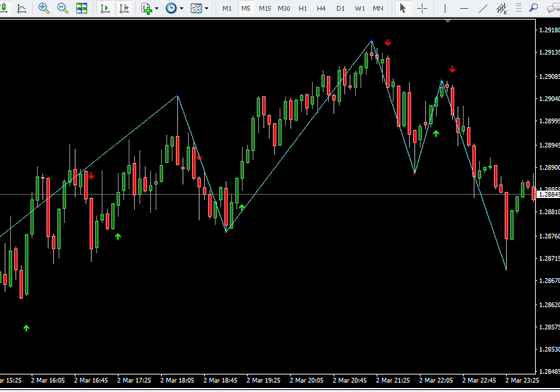Viewport: 560px width, 392px height.
Task: Zoom out of the chart
Action: (x=63, y=8)
